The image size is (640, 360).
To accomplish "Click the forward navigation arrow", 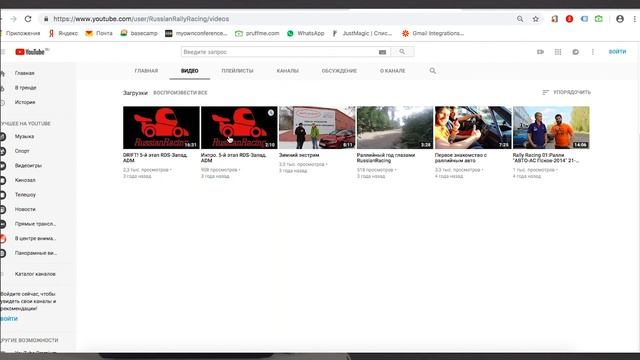I will pos(13,19).
